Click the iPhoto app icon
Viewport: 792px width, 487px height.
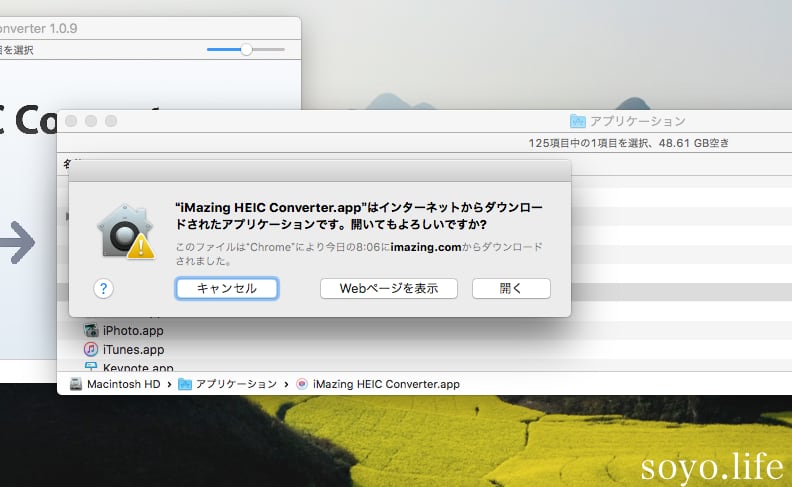91,330
